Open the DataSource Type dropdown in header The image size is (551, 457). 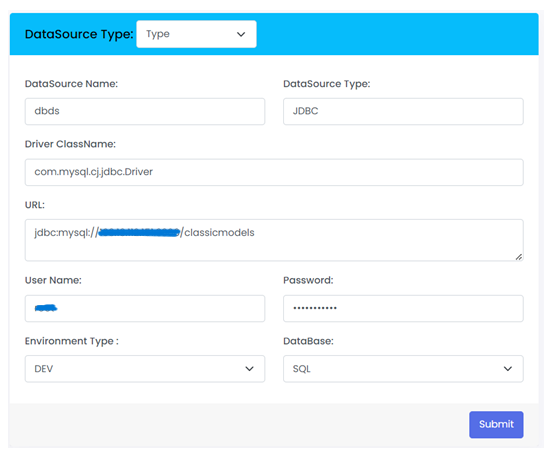pyautogui.click(x=196, y=34)
